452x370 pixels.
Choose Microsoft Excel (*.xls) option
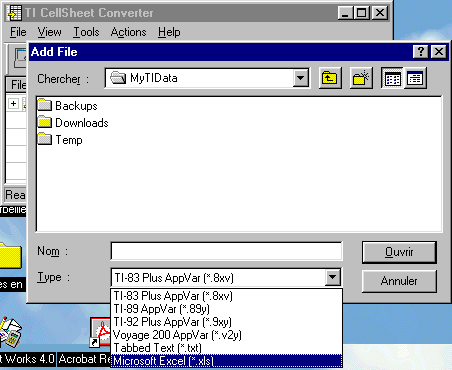[226, 361]
